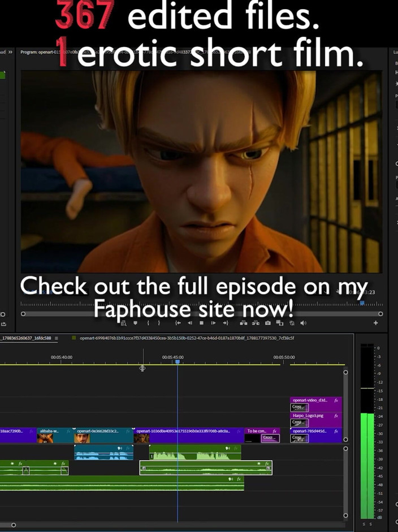This screenshot has width=398, height=532.
Task: Click the Extract button
Action: (256, 323)
